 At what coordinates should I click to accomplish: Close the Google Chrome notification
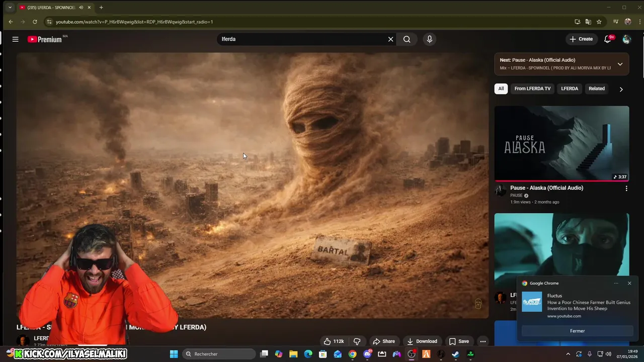tap(629, 283)
